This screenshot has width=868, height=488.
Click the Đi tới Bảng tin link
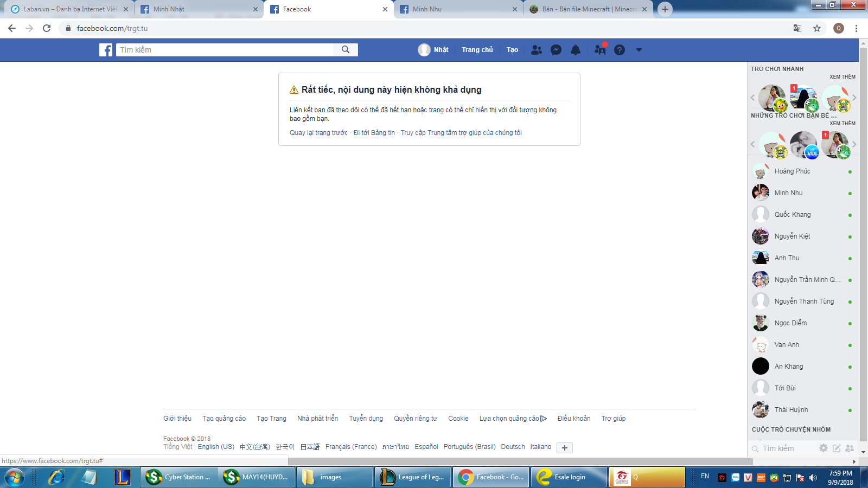point(374,133)
